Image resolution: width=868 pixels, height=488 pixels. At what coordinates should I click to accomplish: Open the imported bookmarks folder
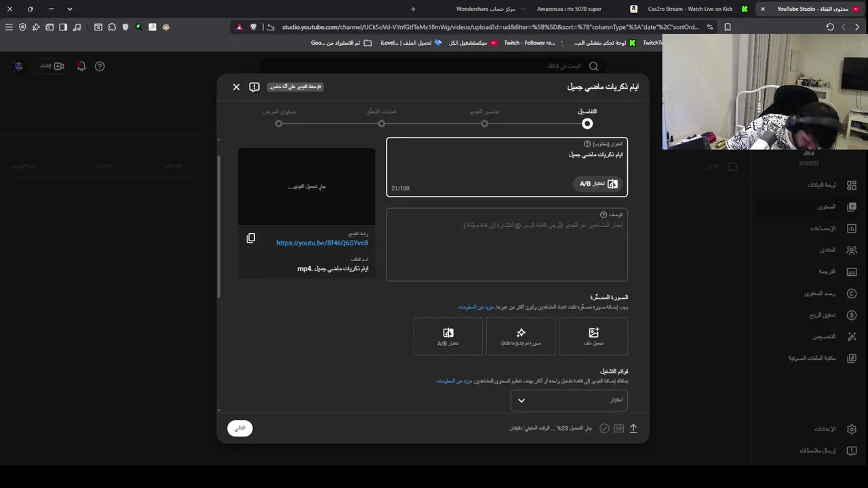[x=341, y=43]
